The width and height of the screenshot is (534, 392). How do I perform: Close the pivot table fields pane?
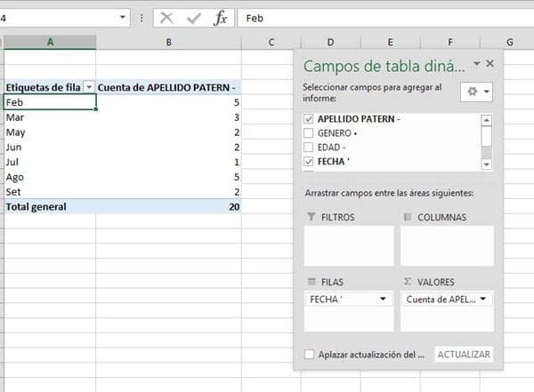(x=490, y=64)
